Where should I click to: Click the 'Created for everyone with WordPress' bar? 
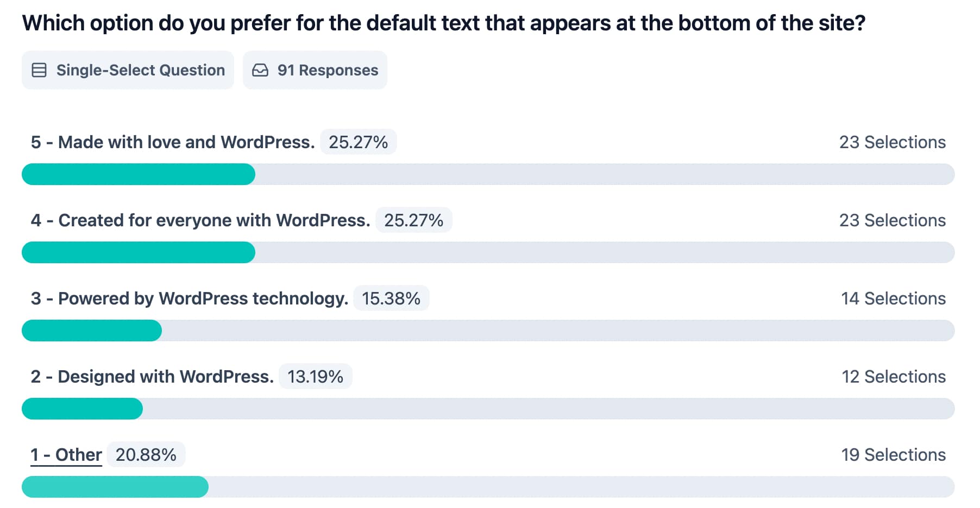(x=488, y=252)
